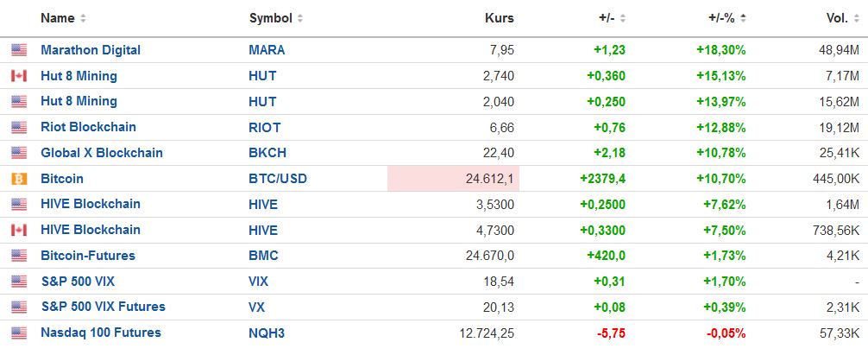Click the orange Bitcoin logo icon

coord(19,179)
